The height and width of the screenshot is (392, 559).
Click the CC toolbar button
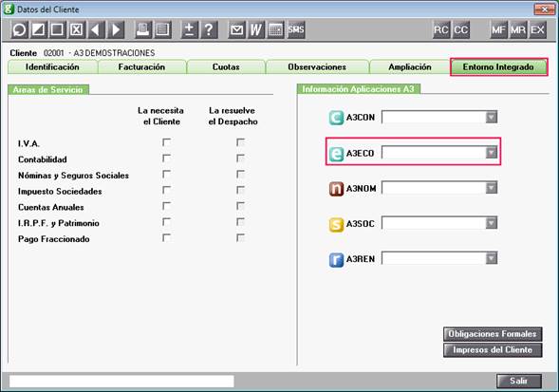[461, 29]
